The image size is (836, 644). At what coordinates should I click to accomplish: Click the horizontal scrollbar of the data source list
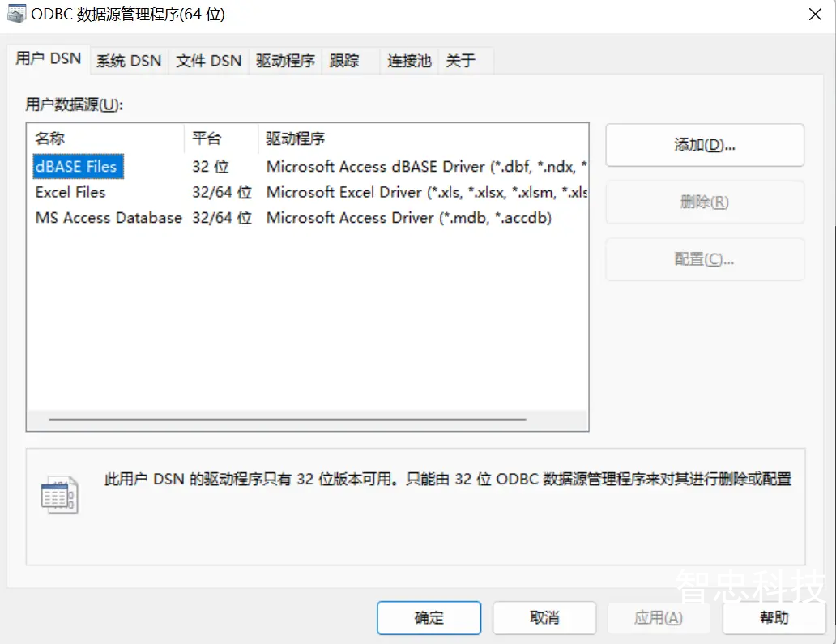288,420
